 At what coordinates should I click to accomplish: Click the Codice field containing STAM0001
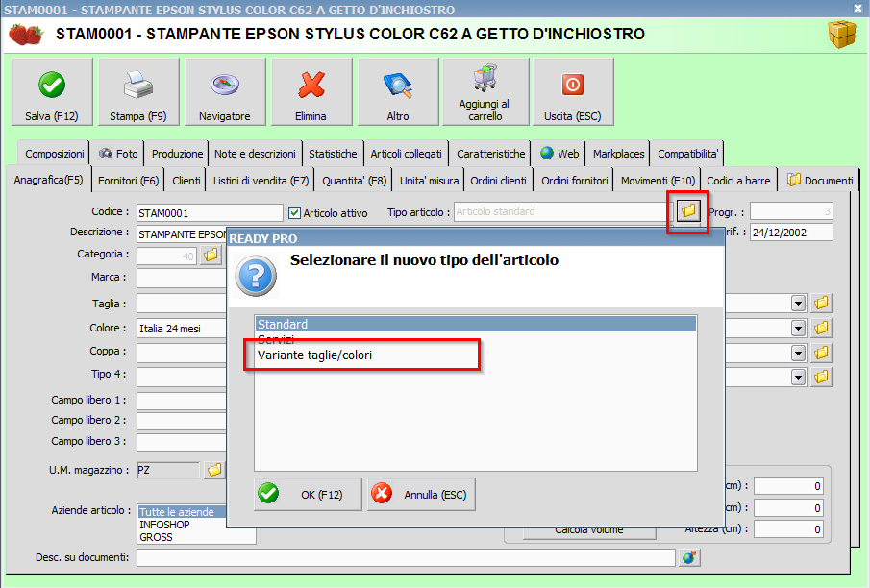[x=210, y=213]
